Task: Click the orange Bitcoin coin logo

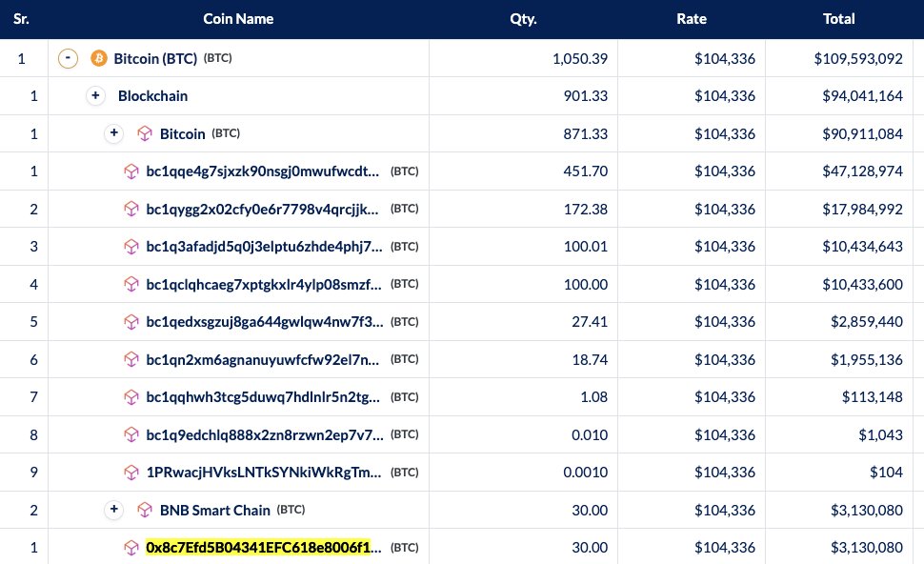Action: click(98, 58)
